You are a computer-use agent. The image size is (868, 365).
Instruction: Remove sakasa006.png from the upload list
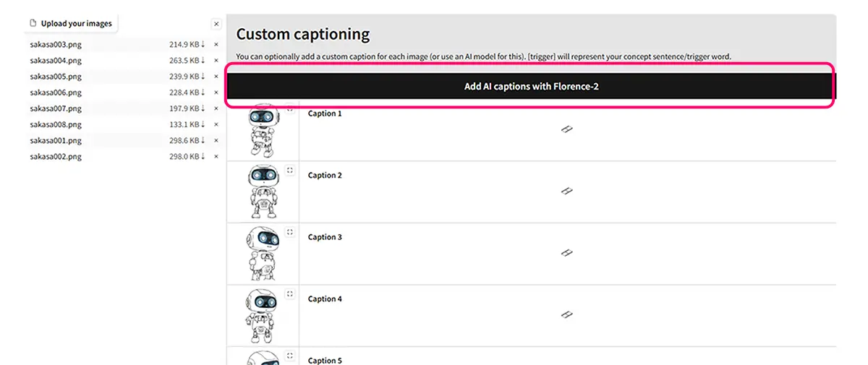[x=216, y=92]
